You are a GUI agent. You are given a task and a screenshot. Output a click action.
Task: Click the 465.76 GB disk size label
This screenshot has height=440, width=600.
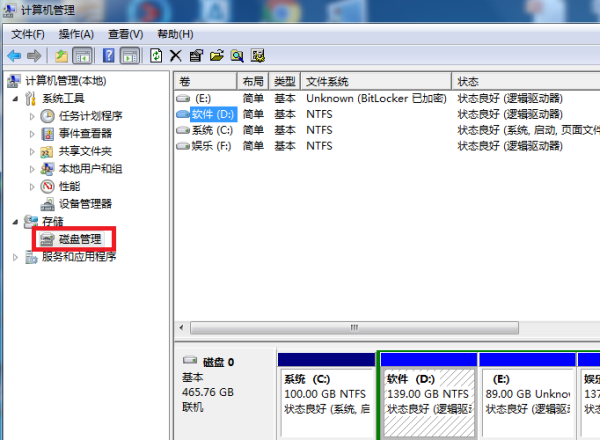tap(208, 392)
